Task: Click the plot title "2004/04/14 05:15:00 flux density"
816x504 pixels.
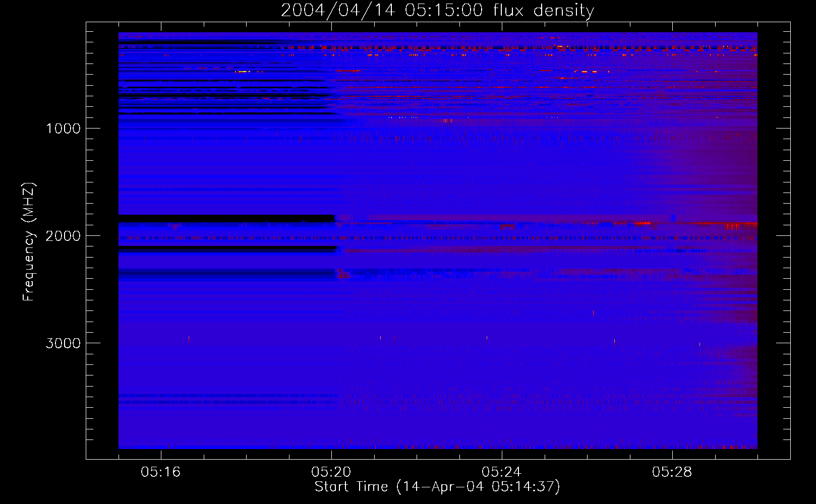Action: point(437,11)
